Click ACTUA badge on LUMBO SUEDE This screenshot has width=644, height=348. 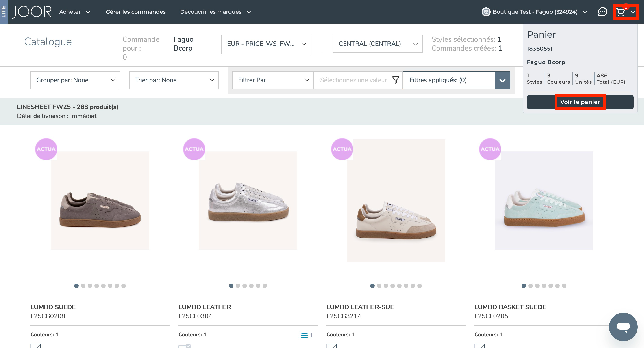coord(46,149)
